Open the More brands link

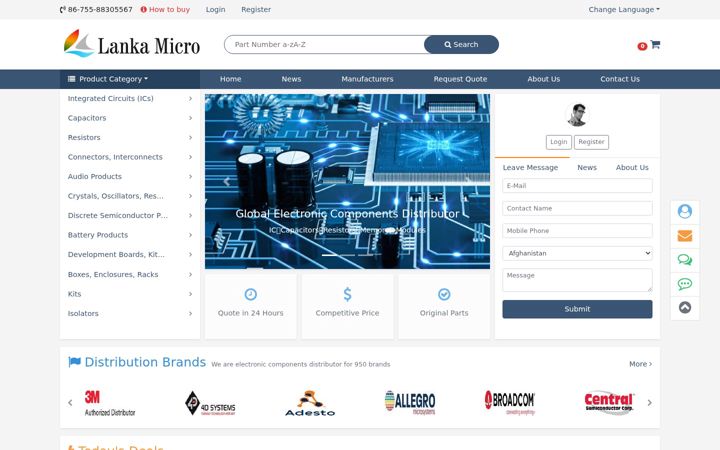point(641,364)
